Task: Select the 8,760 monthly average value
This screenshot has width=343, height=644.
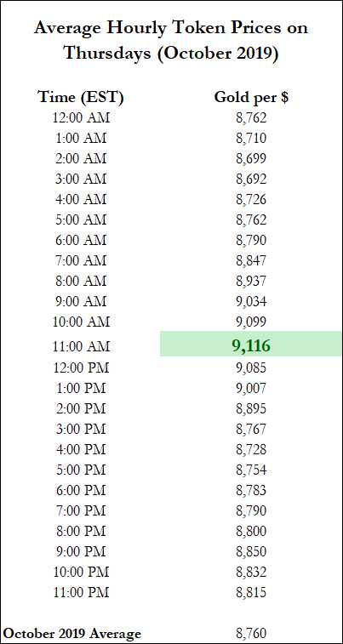Action: [251, 633]
